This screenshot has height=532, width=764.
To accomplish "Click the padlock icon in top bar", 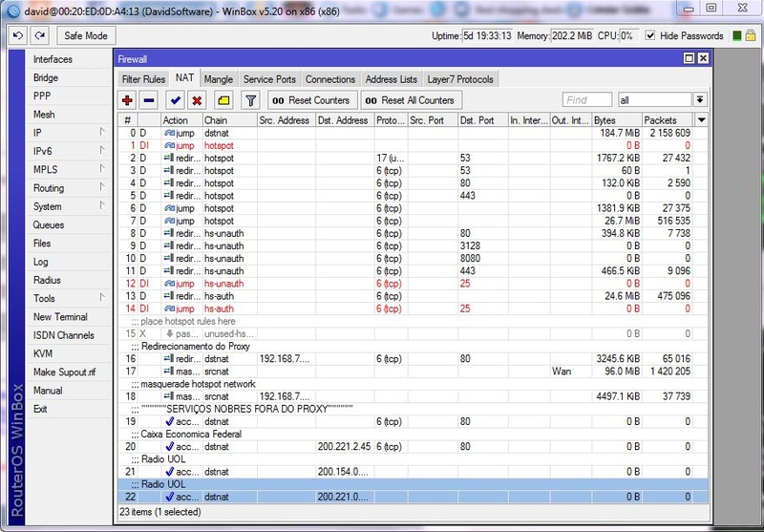I will [751, 35].
